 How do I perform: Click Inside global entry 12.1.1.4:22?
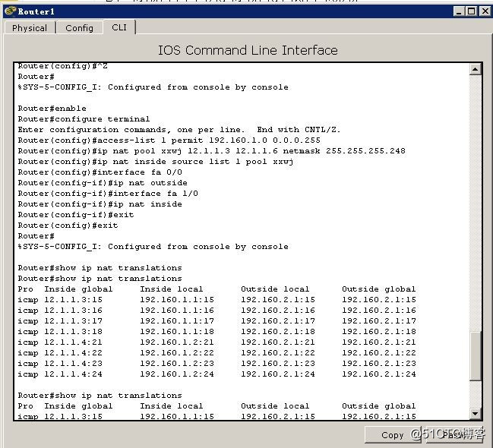[x=73, y=353]
